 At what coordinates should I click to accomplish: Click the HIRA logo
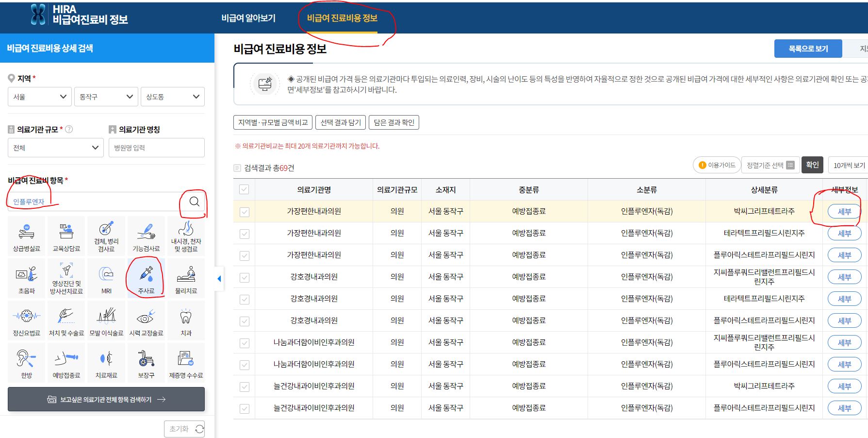click(79, 15)
